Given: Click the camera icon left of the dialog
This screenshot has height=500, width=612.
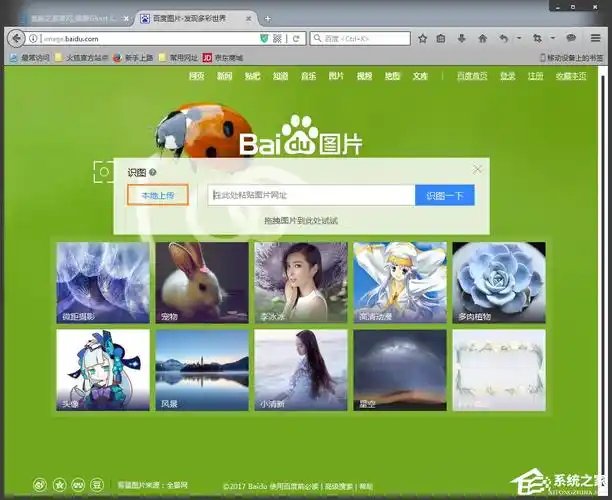Looking at the screenshot, I should [105, 172].
